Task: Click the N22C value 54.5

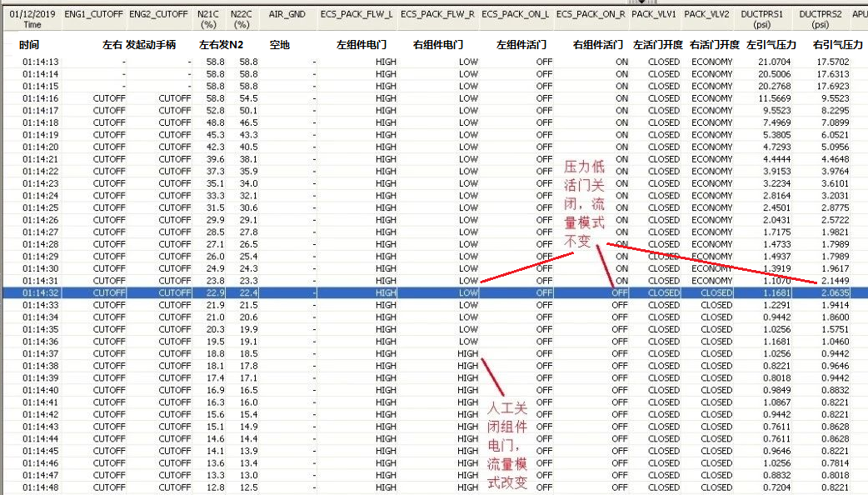Action: pyautogui.click(x=248, y=98)
